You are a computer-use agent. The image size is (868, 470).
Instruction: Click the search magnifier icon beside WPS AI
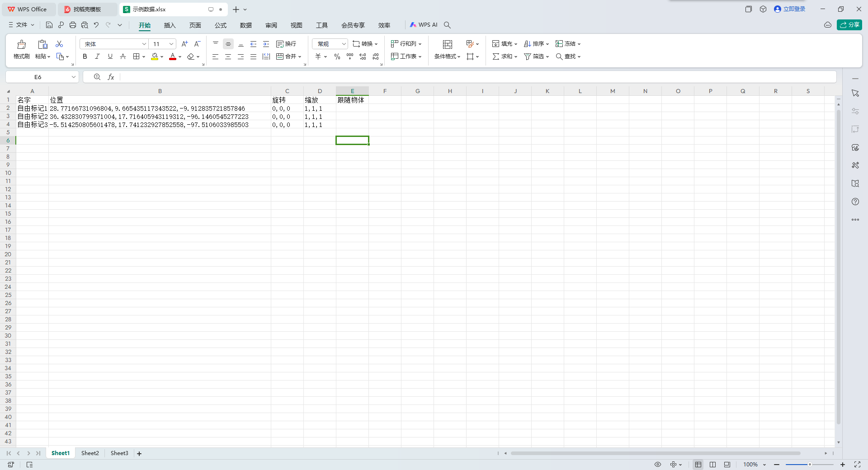click(447, 25)
